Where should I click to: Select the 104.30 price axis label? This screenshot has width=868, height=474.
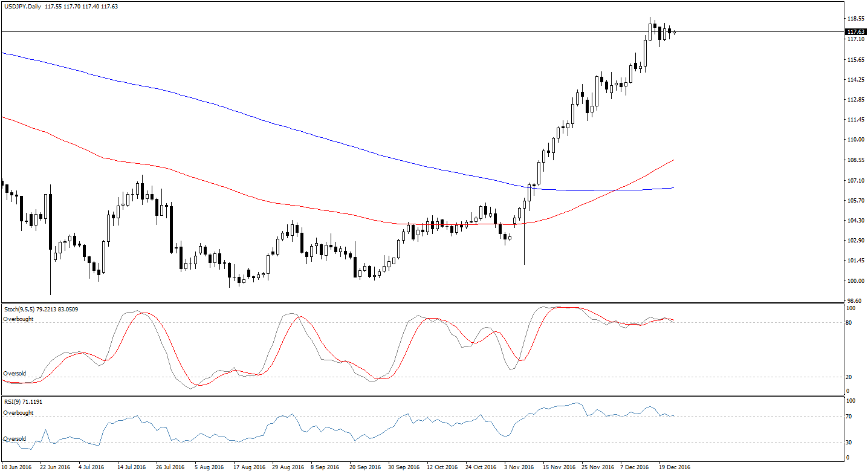tap(855, 221)
